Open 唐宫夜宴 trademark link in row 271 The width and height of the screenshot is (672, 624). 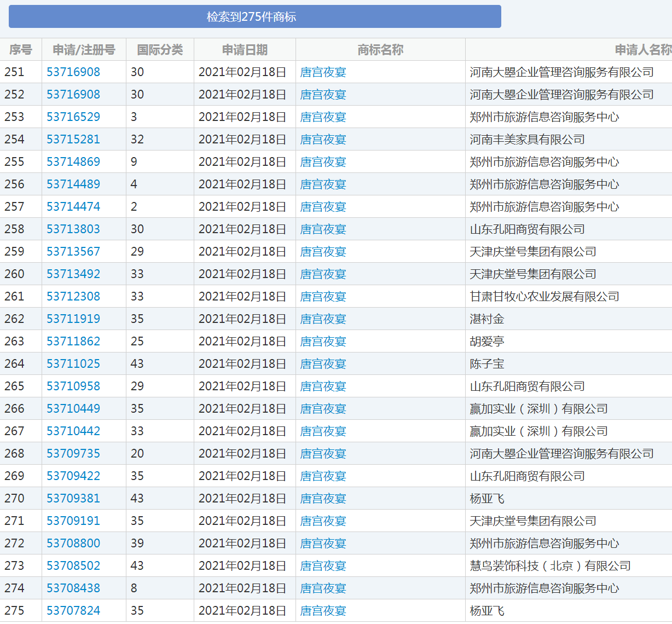(323, 521)
